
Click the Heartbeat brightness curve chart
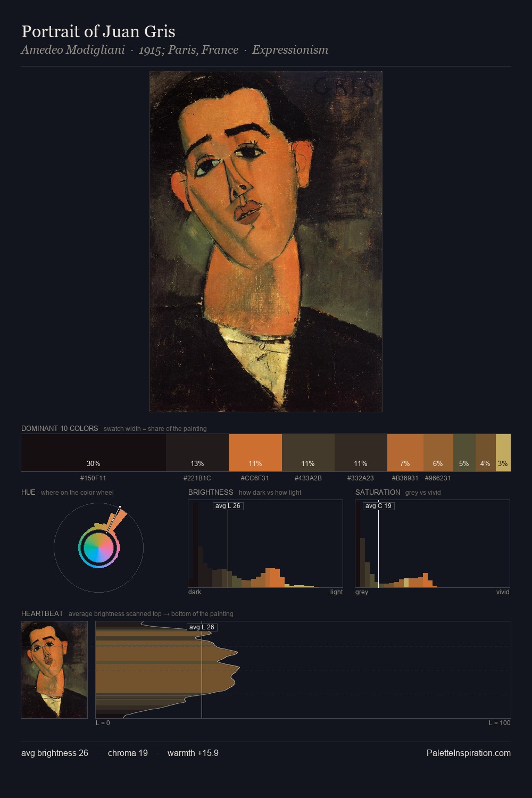coord(303,670)
